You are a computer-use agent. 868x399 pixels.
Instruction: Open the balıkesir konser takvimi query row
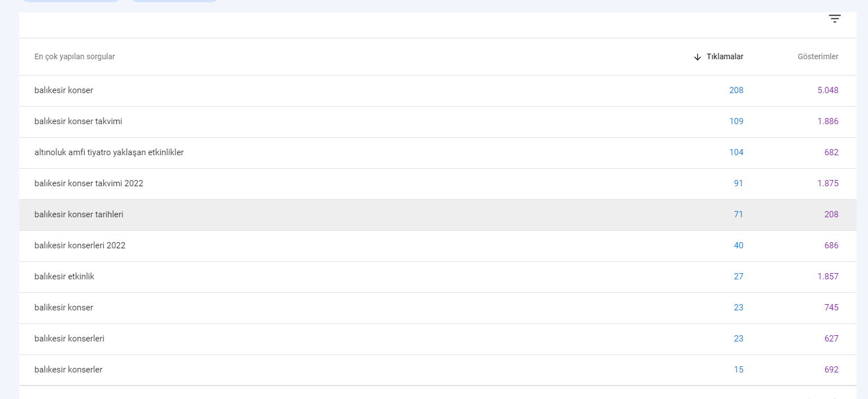438,122
